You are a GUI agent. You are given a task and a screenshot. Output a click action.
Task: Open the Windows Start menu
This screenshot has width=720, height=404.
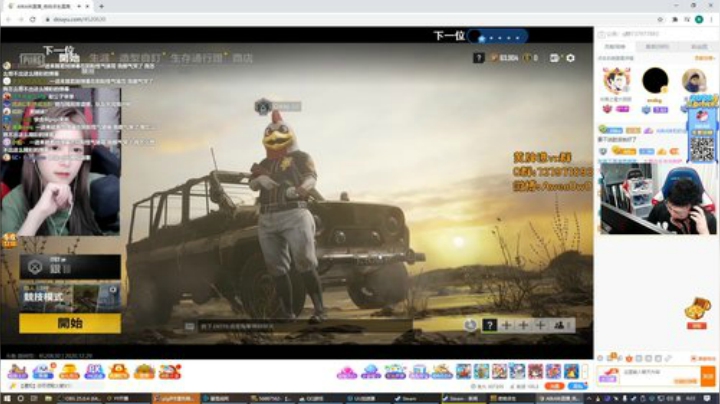point(7,398)
